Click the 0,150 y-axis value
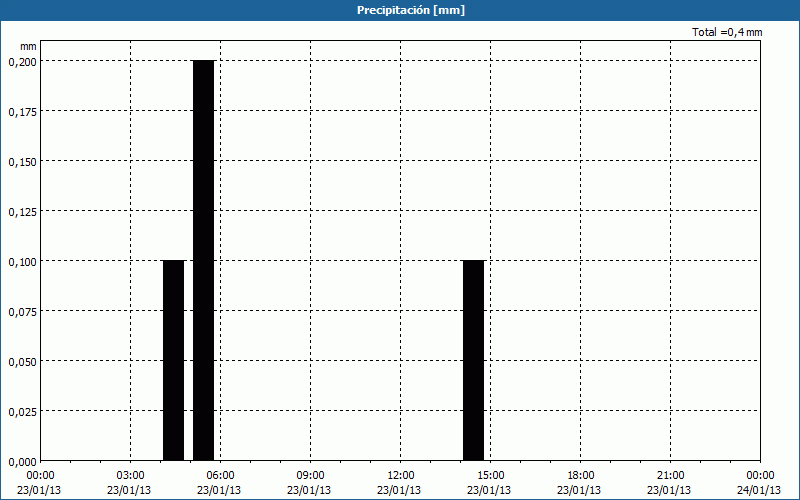 tap(22, 162)
